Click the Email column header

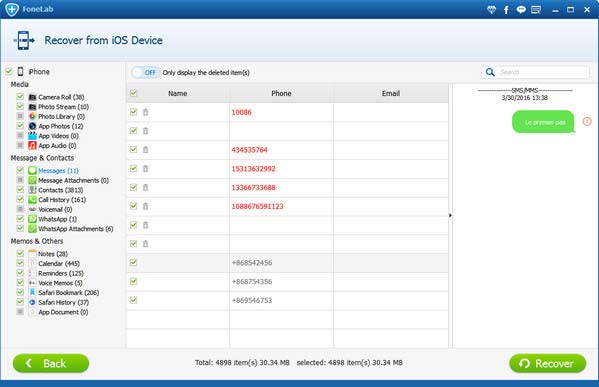tap(391, 93)
